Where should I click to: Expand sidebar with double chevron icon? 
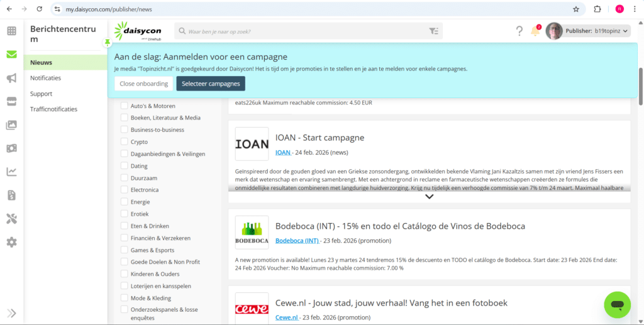pos(11,313)
